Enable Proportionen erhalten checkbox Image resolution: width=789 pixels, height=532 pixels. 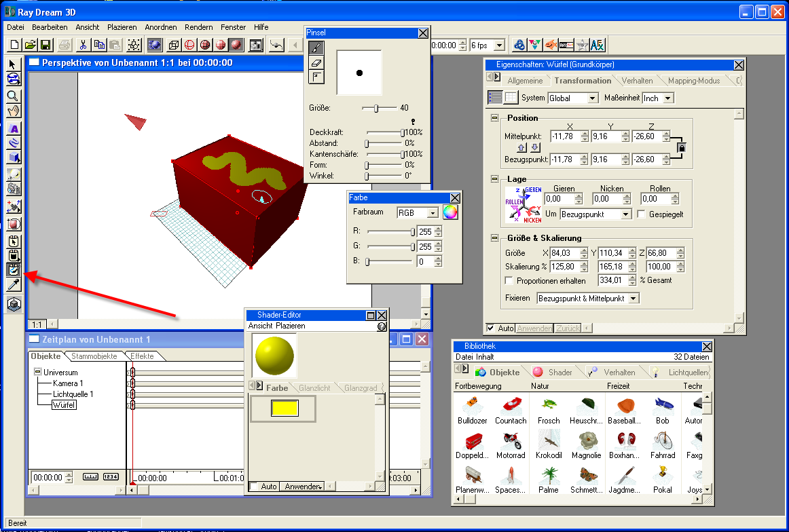click(x=509, y=280)
